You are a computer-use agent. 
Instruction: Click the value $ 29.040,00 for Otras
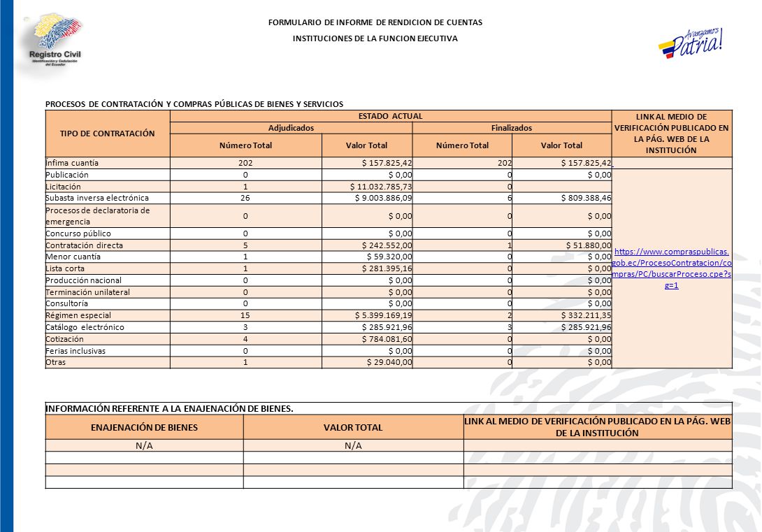389,362
